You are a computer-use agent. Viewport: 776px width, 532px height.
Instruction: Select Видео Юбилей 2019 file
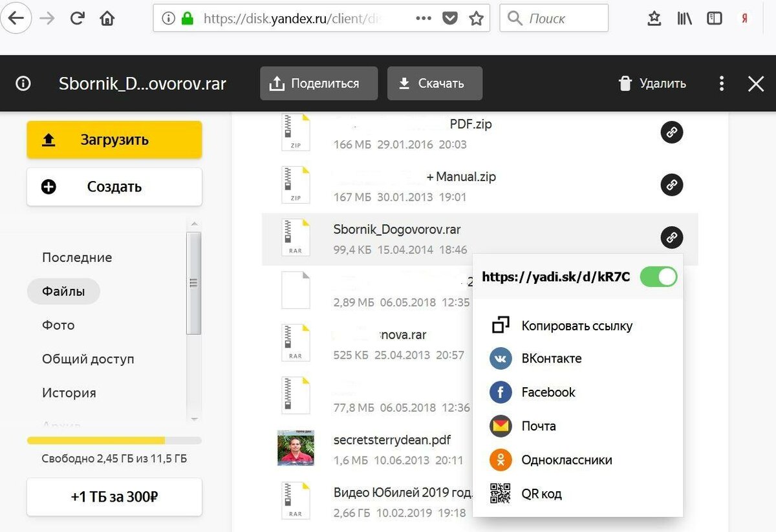[x=402, y=493]
